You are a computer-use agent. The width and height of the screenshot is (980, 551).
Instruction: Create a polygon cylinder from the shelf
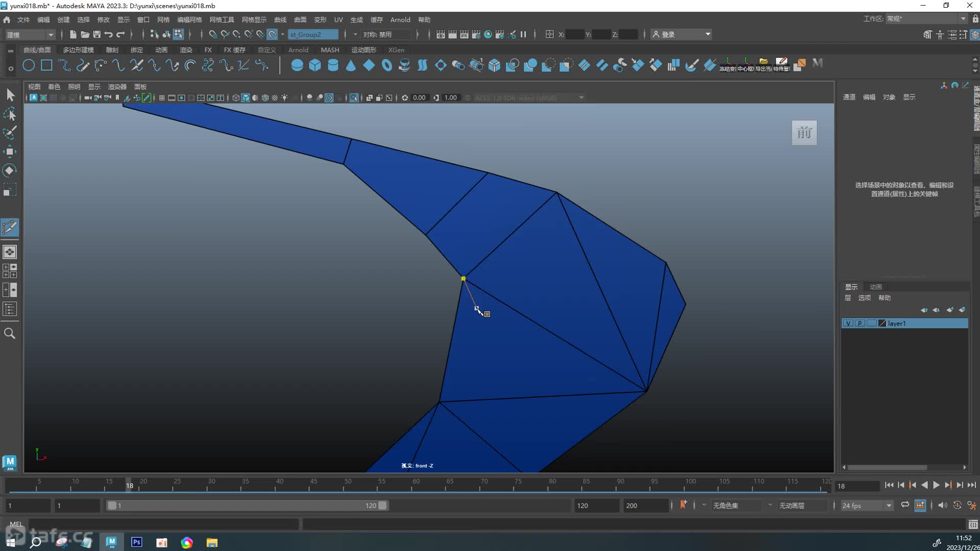click(333, 65)
